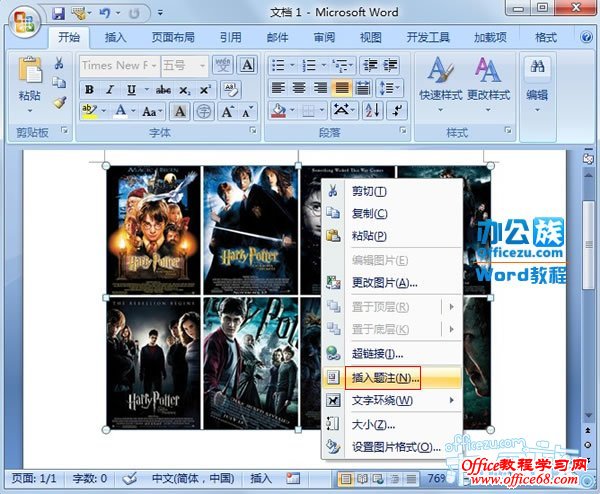This screenshot has width=600, height=494.
Task: Choose Hyperlink in the context menu
Action: point(392,354)
